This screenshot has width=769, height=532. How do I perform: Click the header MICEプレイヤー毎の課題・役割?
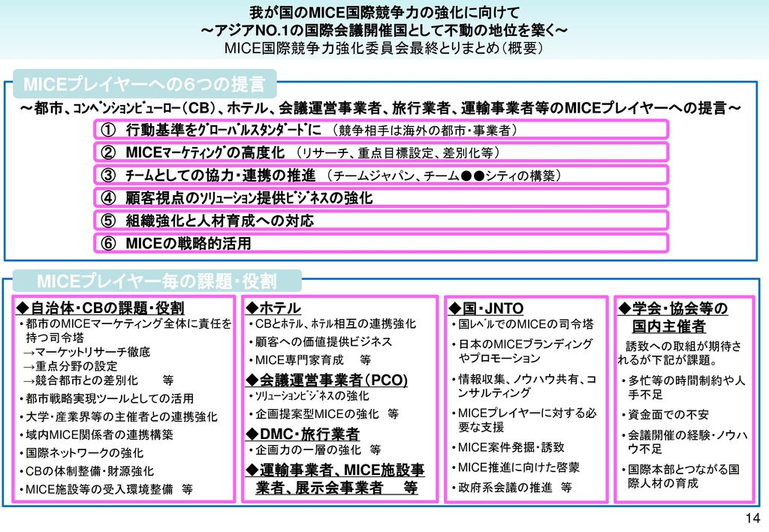point(157,281)
